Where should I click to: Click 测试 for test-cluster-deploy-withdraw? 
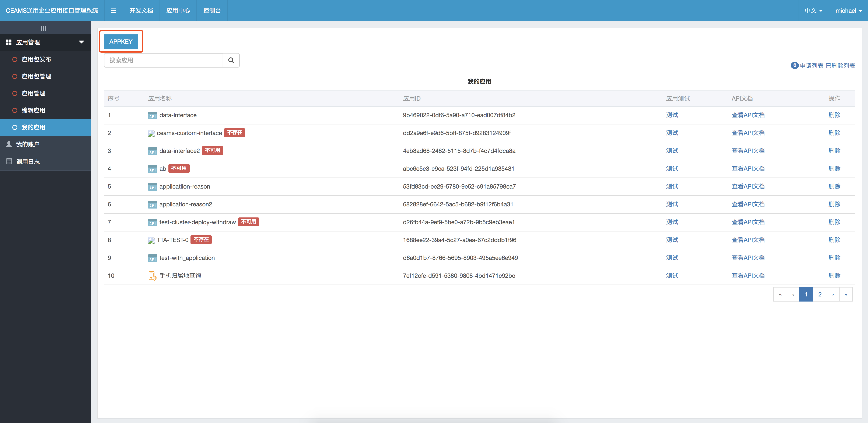[x=672, y=222]
